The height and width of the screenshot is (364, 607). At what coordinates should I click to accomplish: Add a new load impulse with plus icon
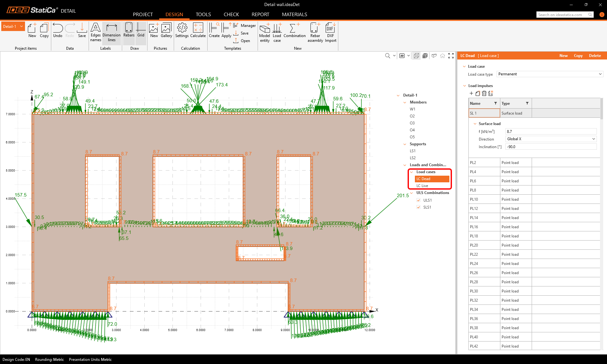(x=471, y=93)
